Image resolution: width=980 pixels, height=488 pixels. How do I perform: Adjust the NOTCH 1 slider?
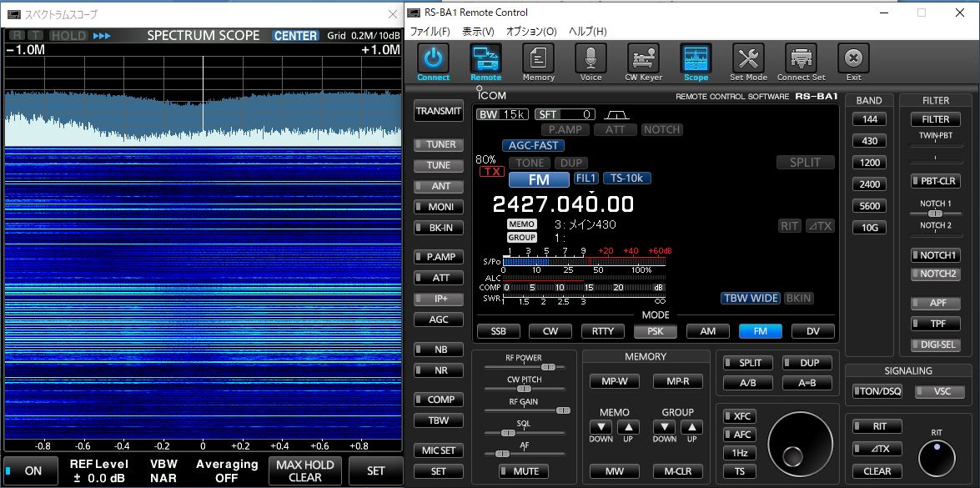(936, 213)
